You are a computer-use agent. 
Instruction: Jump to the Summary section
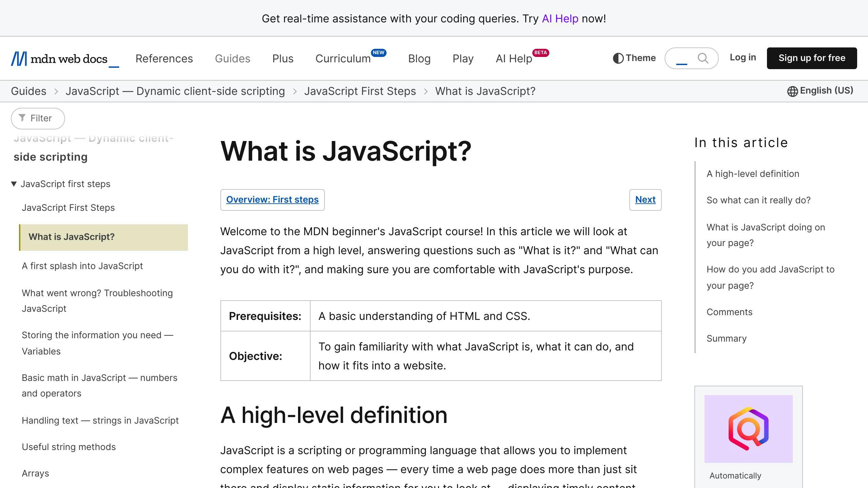tap(726, 338)
